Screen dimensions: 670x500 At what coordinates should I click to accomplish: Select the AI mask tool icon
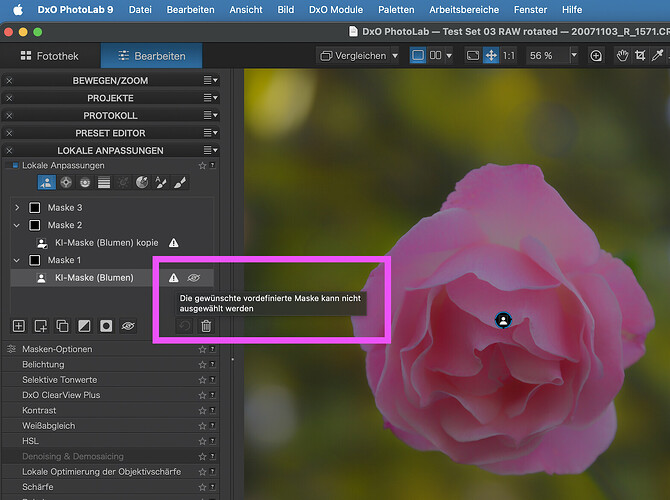[46, 182]
